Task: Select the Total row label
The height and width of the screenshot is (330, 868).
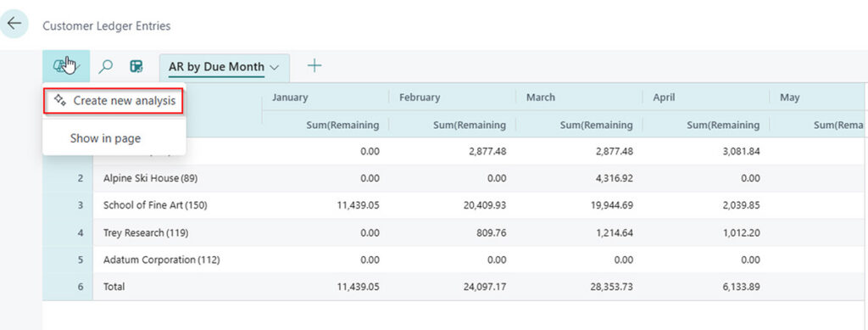Action: [x=114, y=287]
